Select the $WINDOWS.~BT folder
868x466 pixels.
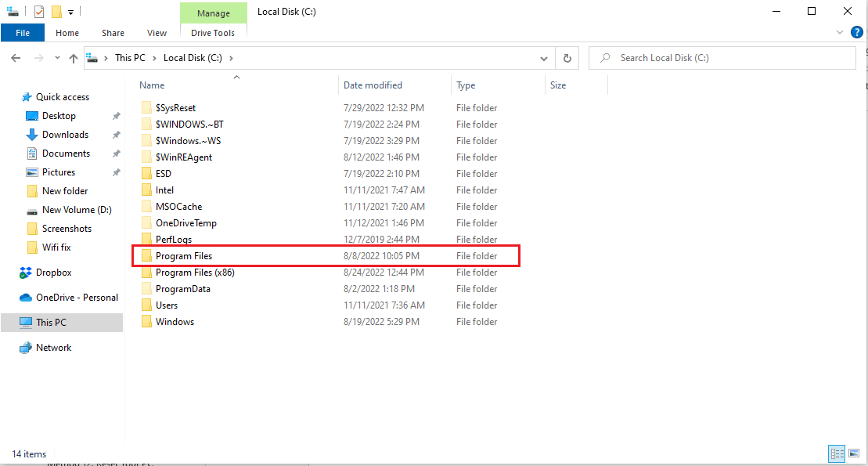click(x=189, y=125)
